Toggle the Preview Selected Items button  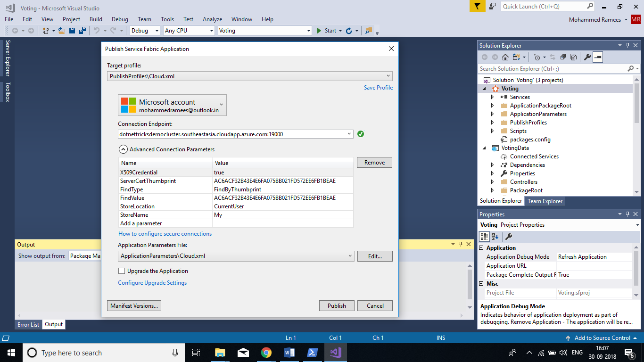point(598,57)
